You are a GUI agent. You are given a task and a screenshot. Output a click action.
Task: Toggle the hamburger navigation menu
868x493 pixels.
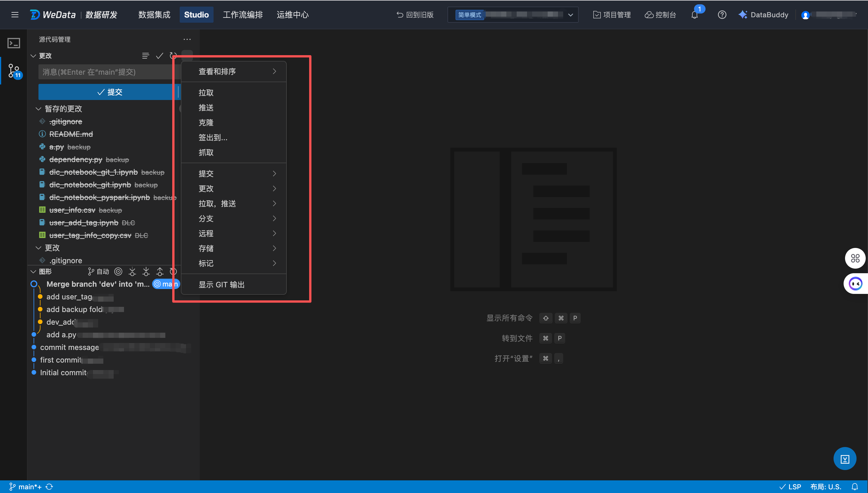pyautogui.click(x=15, y=15)
